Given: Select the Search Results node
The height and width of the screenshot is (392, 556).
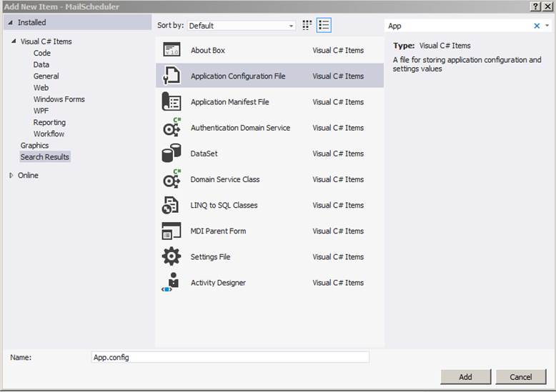Looking at the screenshot, I should (x=45, y=156).
